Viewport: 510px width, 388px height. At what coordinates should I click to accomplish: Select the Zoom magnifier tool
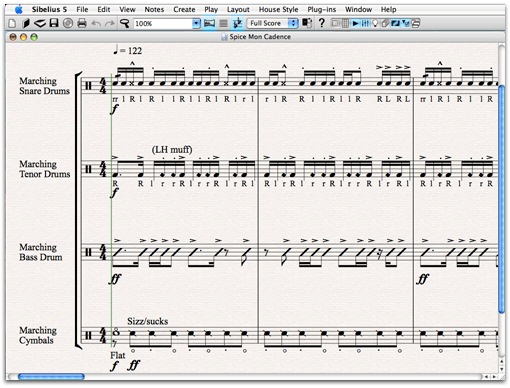pyautogui.click(x=124, y=23)
